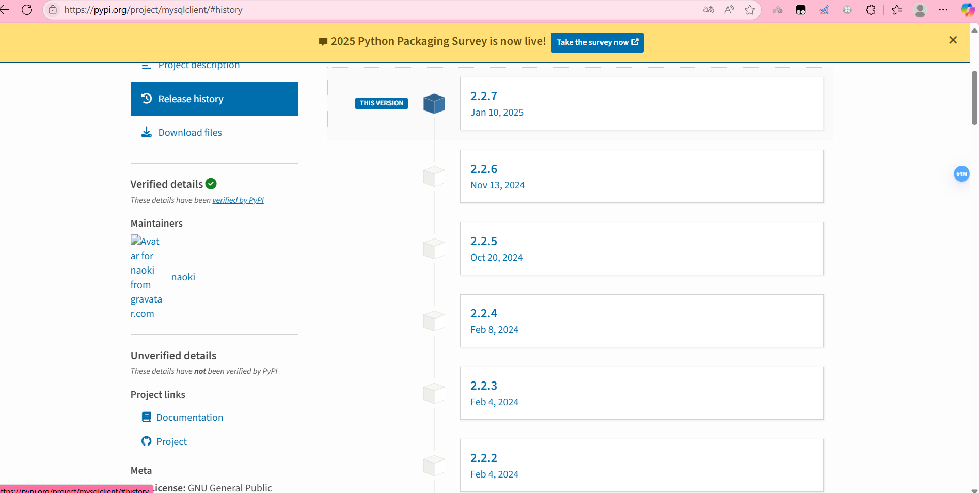Select the Release history tab
The image size is (980, 493).
(214, 99)
